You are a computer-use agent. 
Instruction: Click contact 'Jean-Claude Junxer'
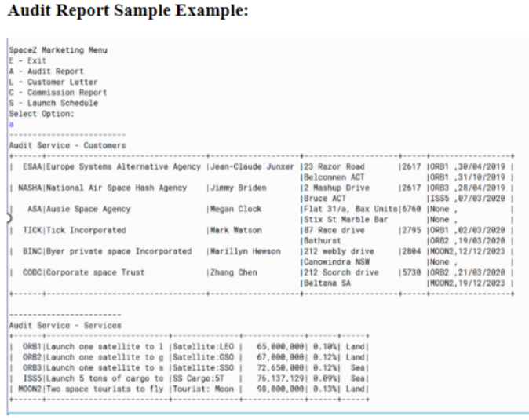252,166
